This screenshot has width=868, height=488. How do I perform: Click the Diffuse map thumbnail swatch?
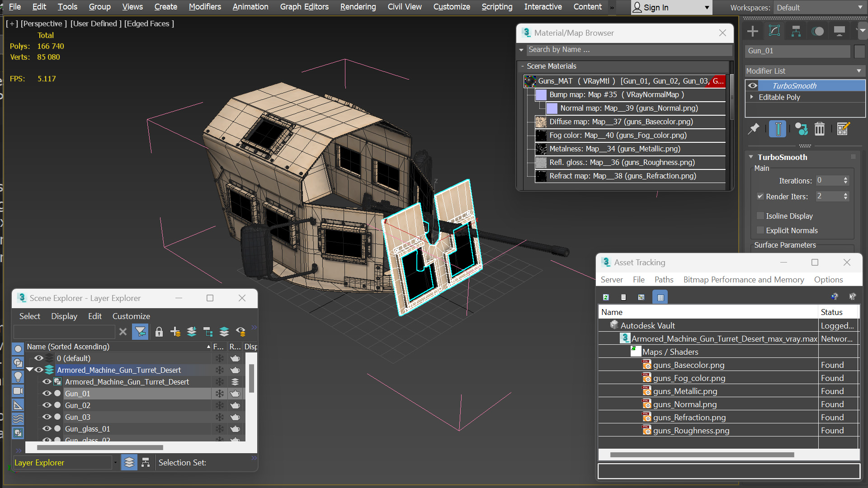(541, 122)
